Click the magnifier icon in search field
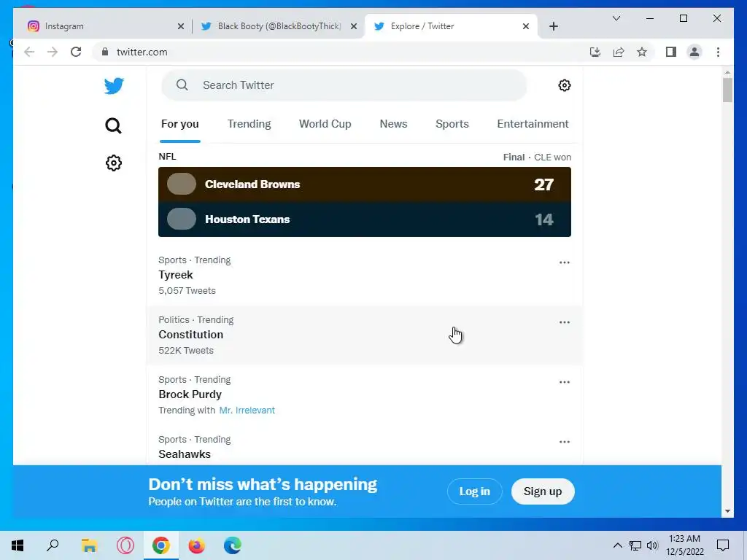The image size is (747, 560). tap(182, 85)
